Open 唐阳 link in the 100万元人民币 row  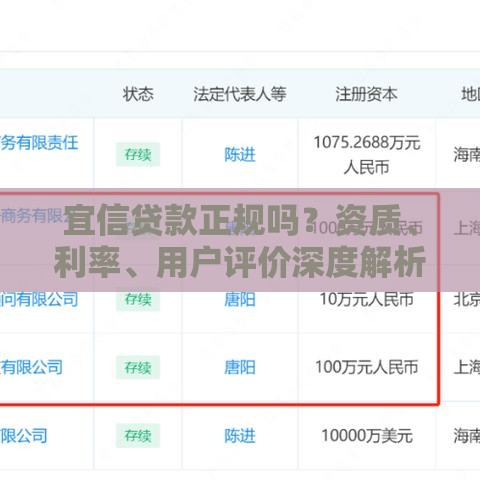[240, 367]
